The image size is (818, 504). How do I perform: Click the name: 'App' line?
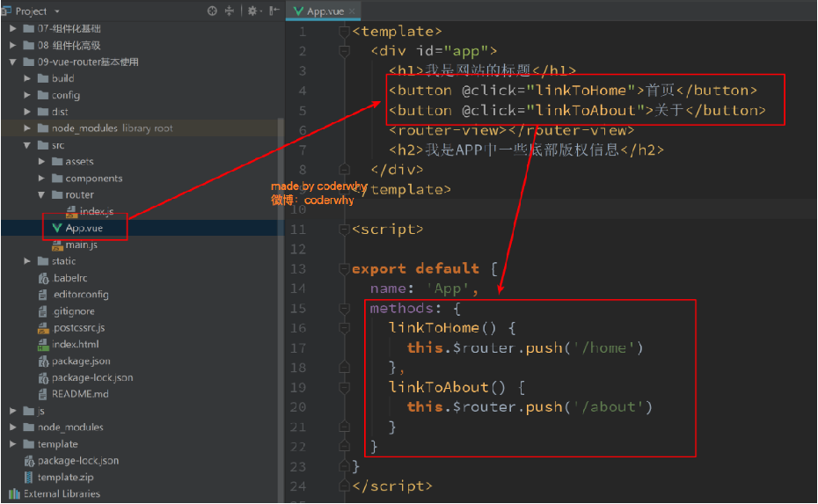[x=424, y=289]
